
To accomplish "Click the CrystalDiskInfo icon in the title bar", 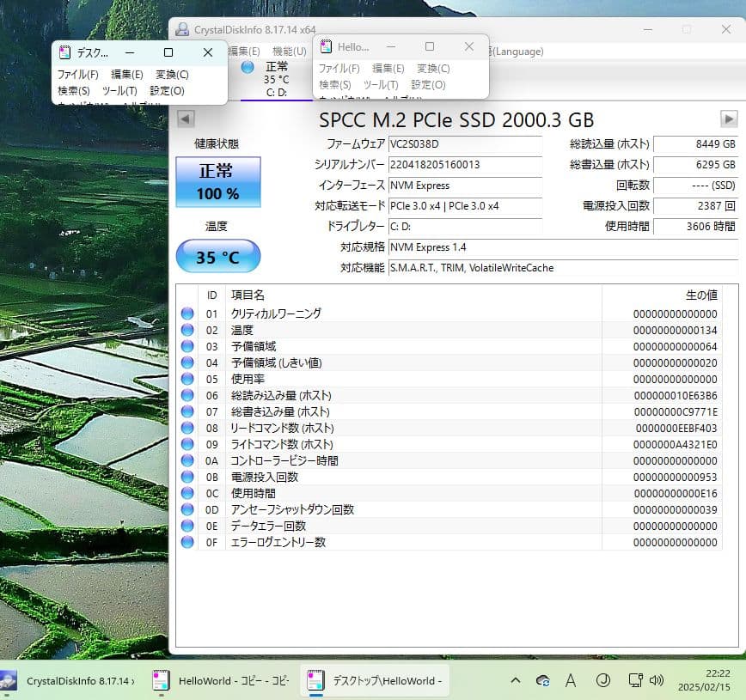I will click(182, 28).
